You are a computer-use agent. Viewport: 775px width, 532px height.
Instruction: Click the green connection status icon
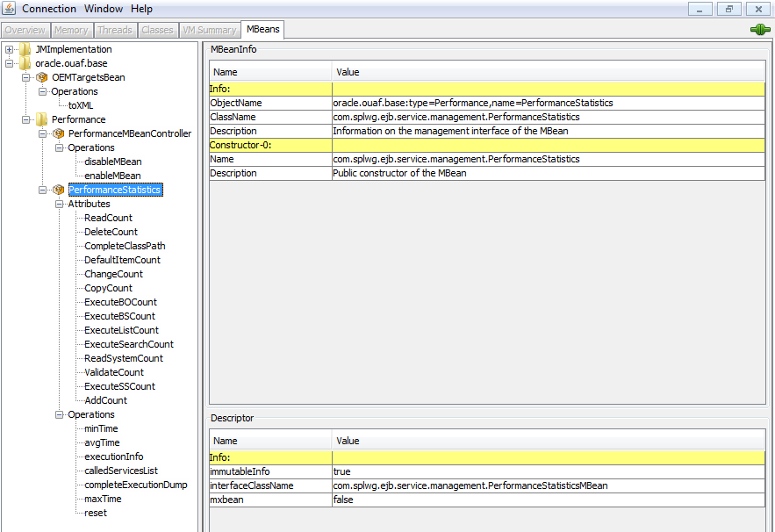[758, 29]
